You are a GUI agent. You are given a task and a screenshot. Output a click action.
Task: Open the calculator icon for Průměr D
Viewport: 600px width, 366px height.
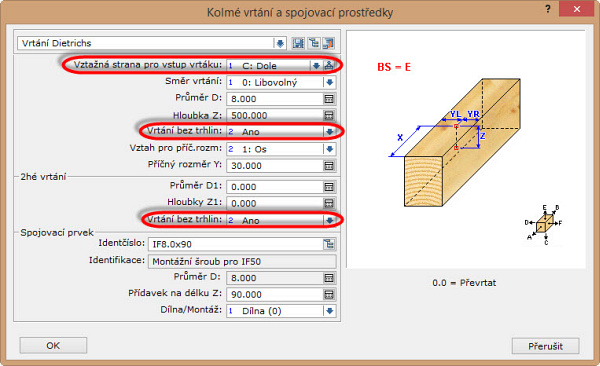[x=329, y=99]
